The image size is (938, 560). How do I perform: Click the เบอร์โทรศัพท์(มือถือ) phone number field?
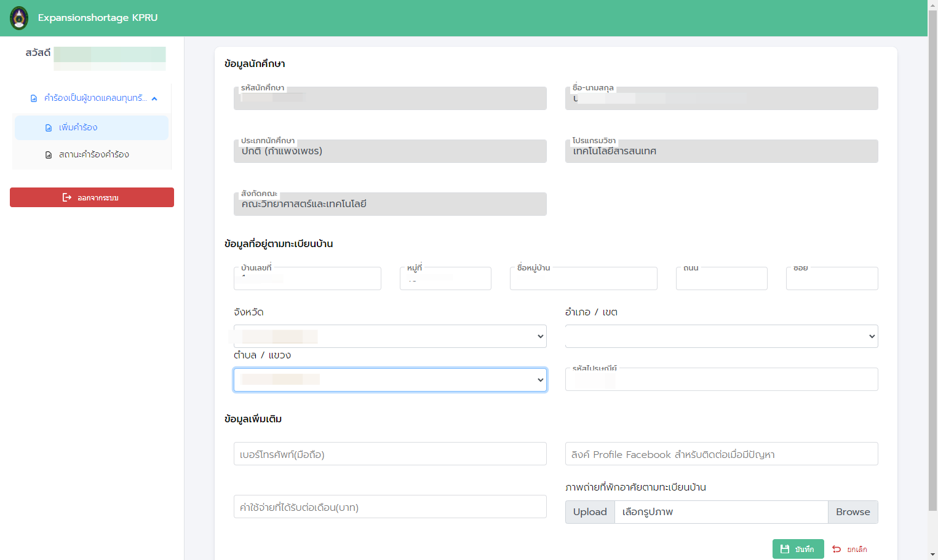390,454
